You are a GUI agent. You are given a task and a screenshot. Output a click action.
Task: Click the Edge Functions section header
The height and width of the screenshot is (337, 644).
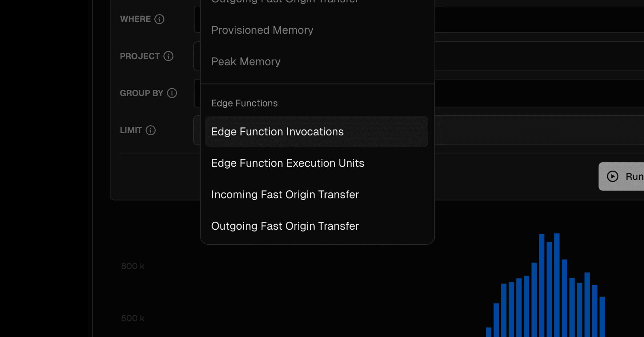[245, 103]
